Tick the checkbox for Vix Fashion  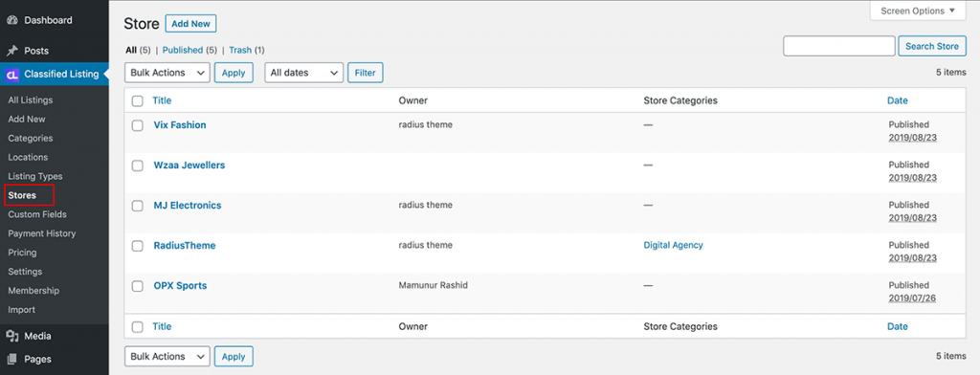pyautogui.click(x=138, y=125)
